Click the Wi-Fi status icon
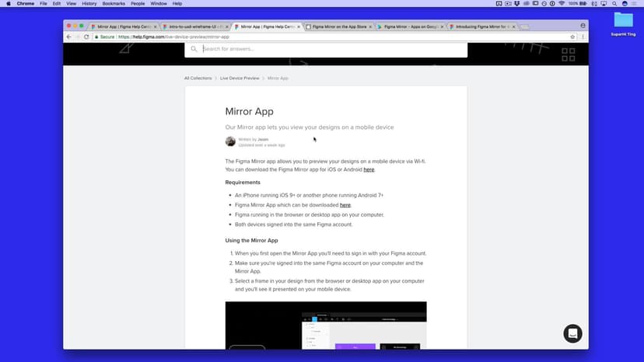The image size is (644, 362). coord(562,4)
